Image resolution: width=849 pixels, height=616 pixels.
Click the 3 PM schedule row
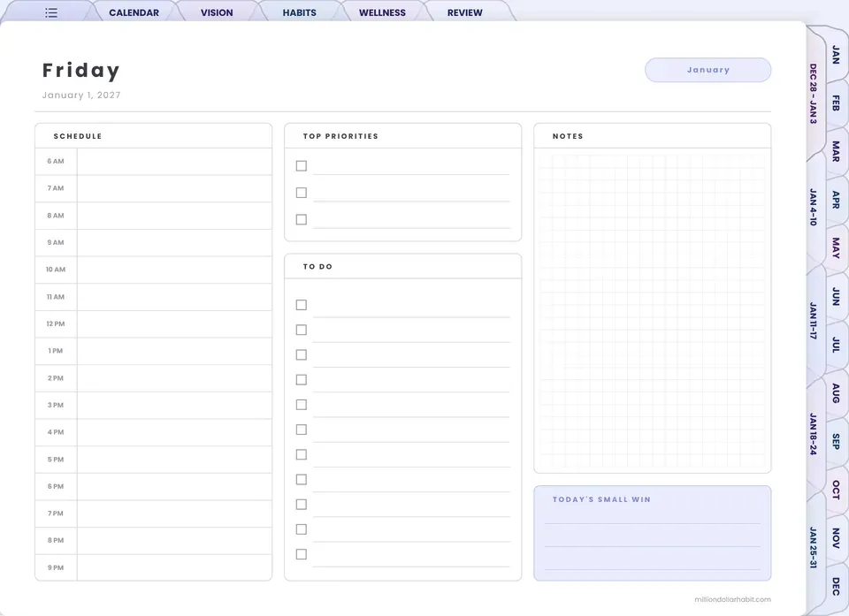(x=153, y=405)
